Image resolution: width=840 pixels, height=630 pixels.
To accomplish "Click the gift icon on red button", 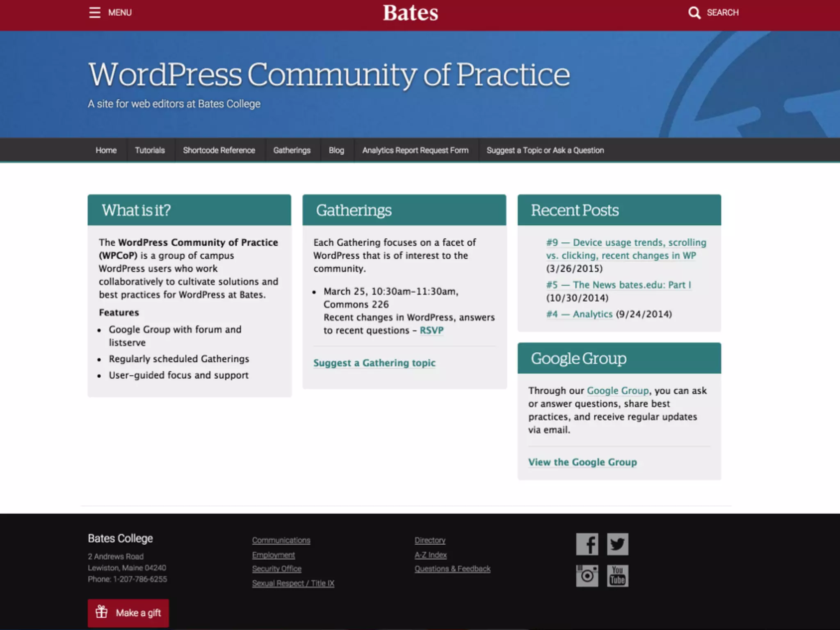I will [x=101, y=612].
